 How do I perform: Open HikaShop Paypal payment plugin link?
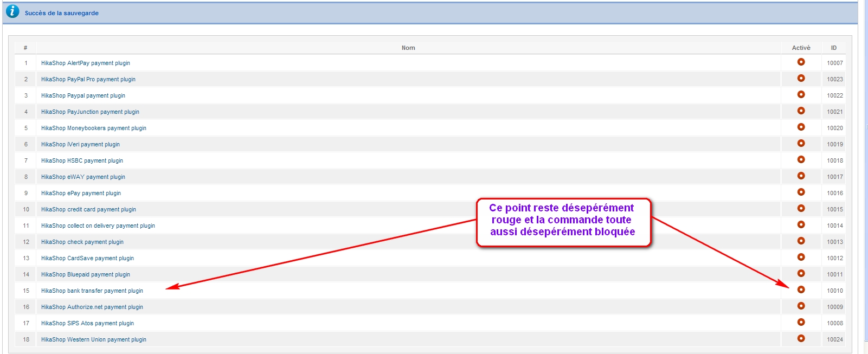click(x=83, y=96)
